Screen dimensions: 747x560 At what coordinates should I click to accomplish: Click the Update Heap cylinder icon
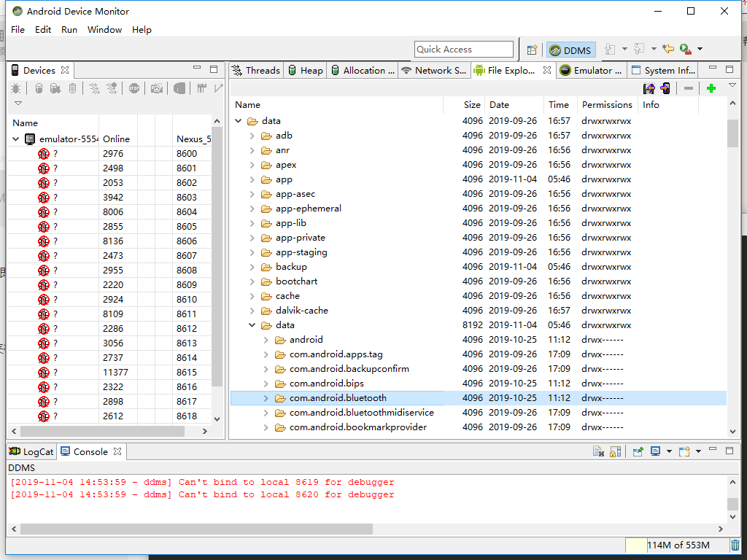39,88
